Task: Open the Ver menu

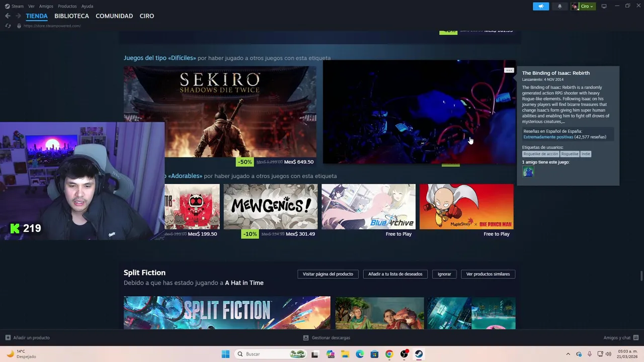Action: [31, 7]
